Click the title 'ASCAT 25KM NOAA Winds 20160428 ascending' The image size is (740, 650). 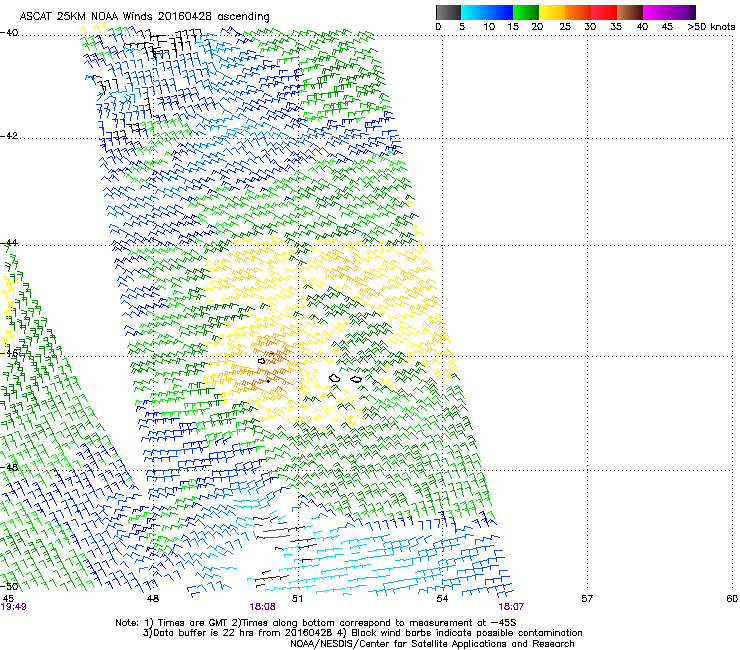click(x=144, y=17)
